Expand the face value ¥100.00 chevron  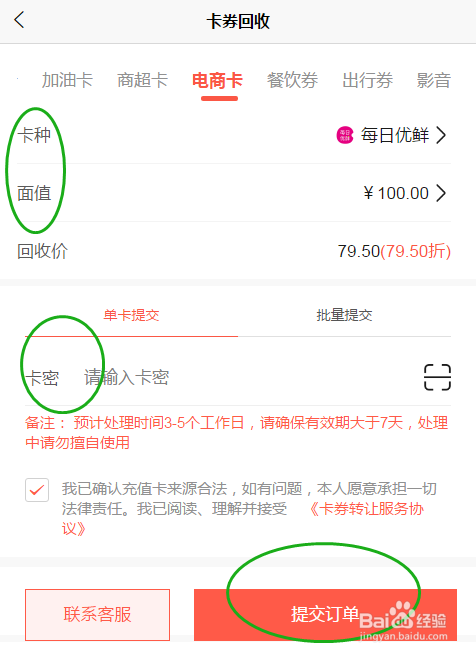pyautogui.click(x=441, y=193)
